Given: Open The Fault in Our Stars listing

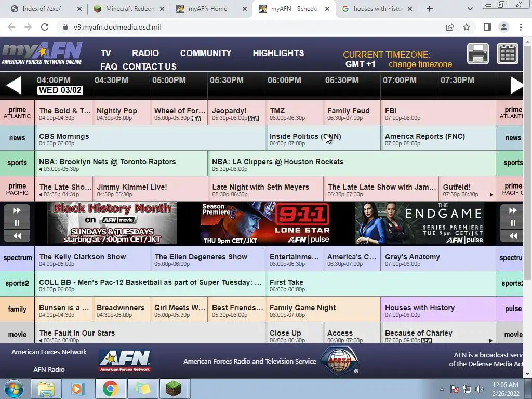Looking at the screenshot, I should coord(150,333).
